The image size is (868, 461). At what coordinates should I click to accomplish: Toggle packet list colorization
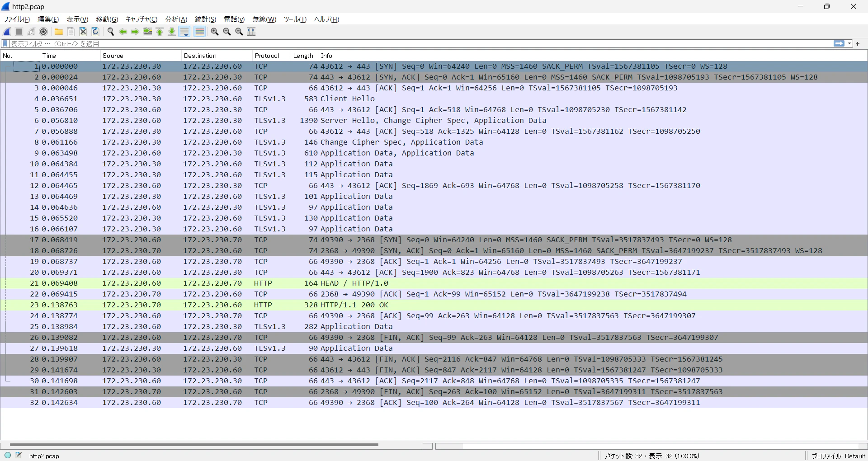(x=199, y=32)
